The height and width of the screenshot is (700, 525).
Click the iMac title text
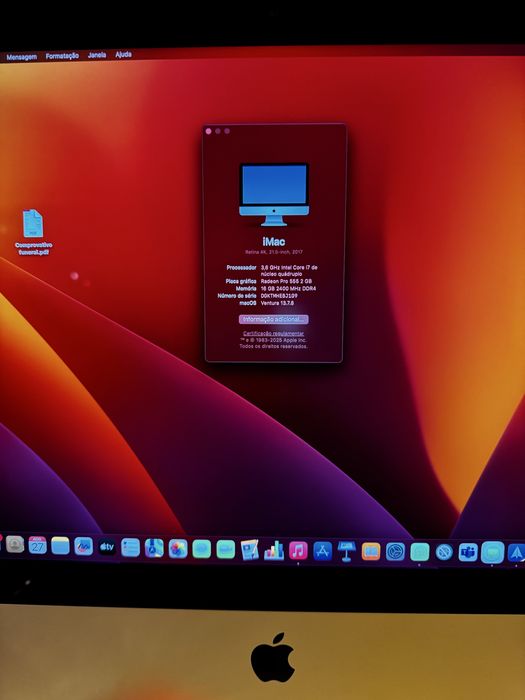click(x=274, y=242)
